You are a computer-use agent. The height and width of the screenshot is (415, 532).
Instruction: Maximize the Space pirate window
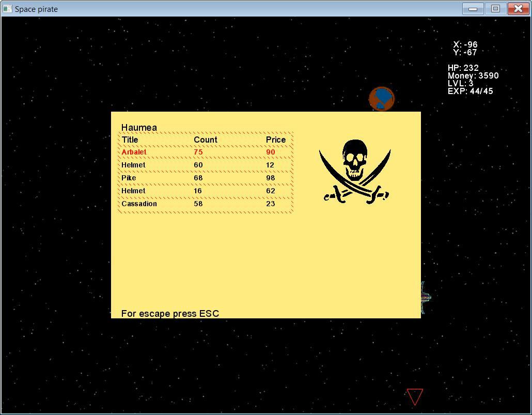[495, 9]
